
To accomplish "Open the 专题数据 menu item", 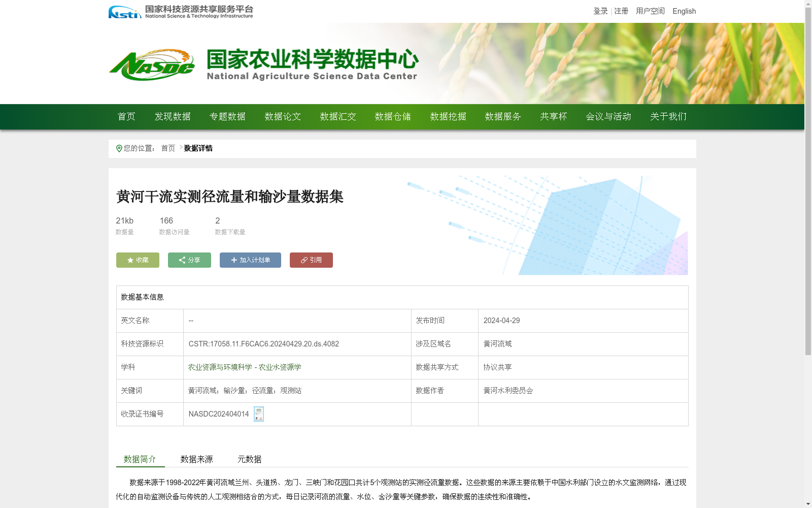I will [x=227, y=117].
